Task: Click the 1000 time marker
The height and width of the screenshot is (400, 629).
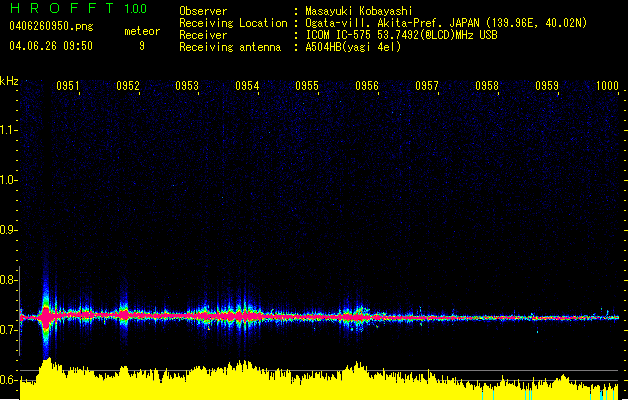Action: (607, 85)
